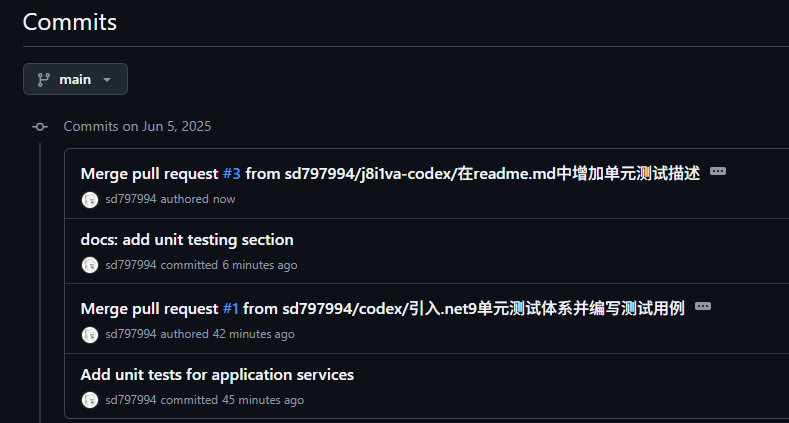Open 'Add unit tests for application services' commit

(x=217, y=374)
